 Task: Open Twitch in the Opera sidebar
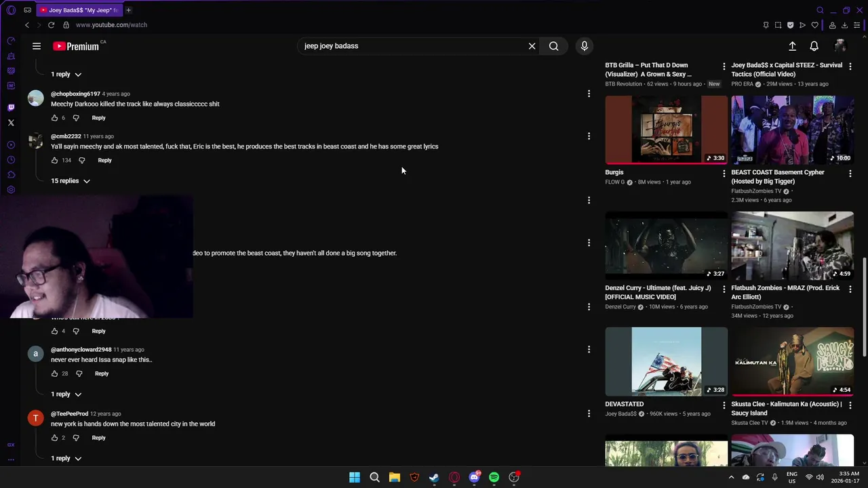click(x=11, y=108)
